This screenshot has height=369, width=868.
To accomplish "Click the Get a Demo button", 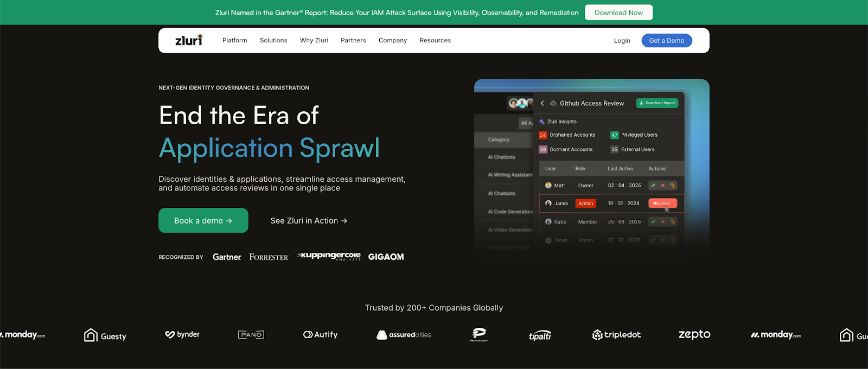I will 667,41.
